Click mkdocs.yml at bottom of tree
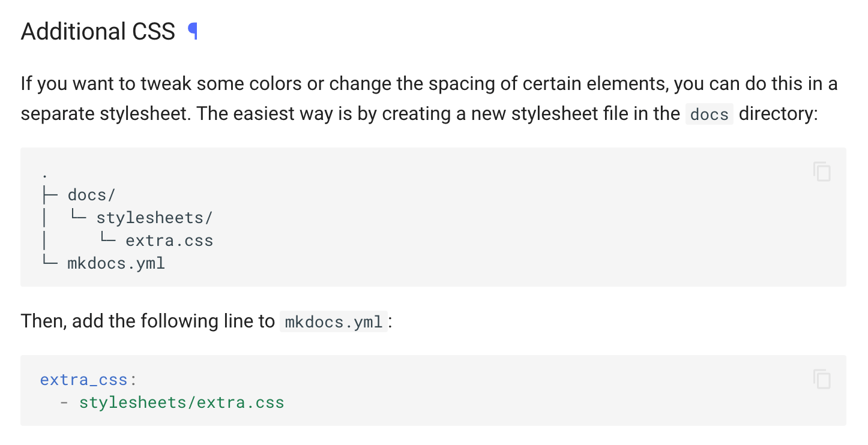Image resolution: width=868 pixels, height=445 pixels. point(116,263)
